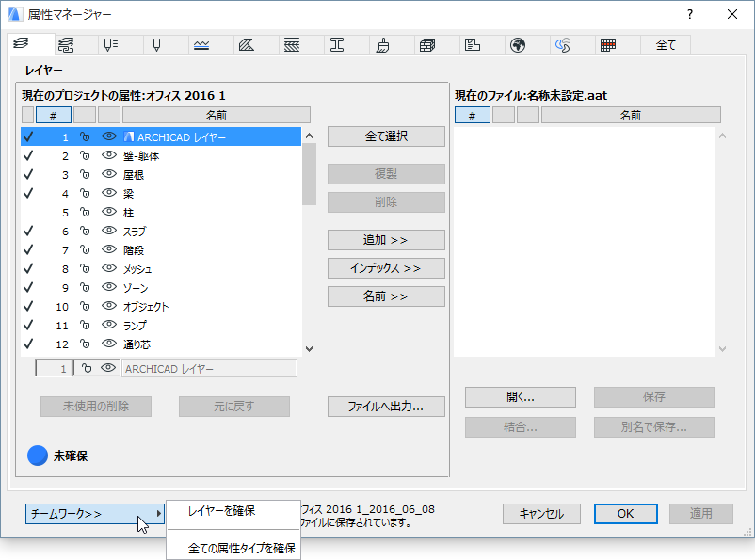Open the Fills tab icon
This screenshot has height=560, width=755.
pyautogui.click(x=247, y=45)
